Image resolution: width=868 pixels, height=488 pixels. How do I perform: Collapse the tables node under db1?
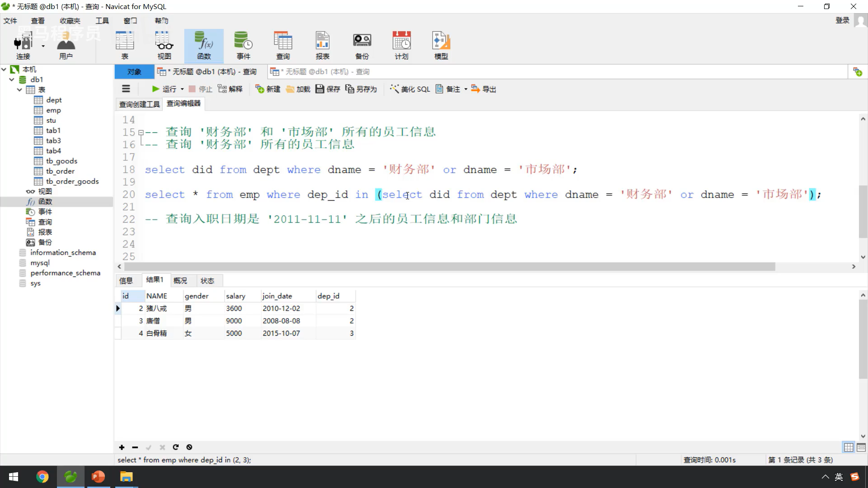19,89
